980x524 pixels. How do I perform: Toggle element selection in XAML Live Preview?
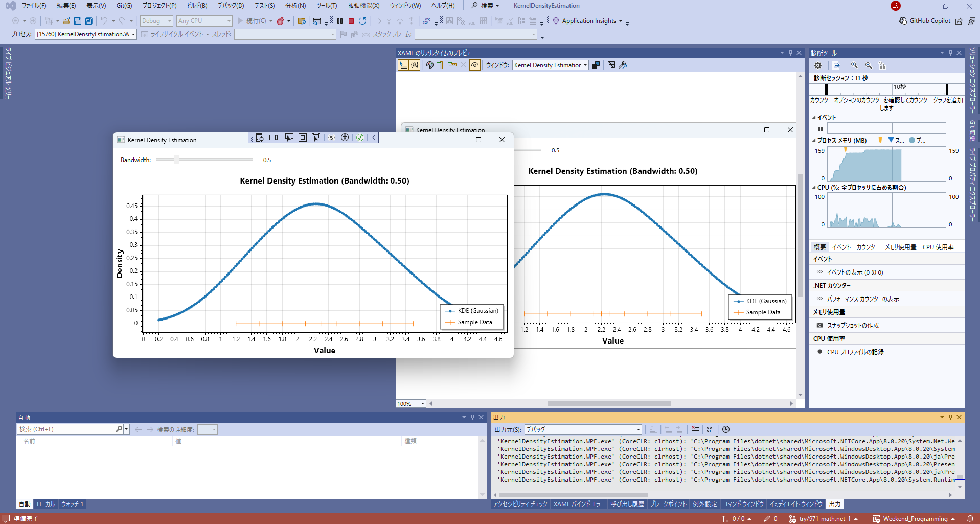click(x=403, y=65)
